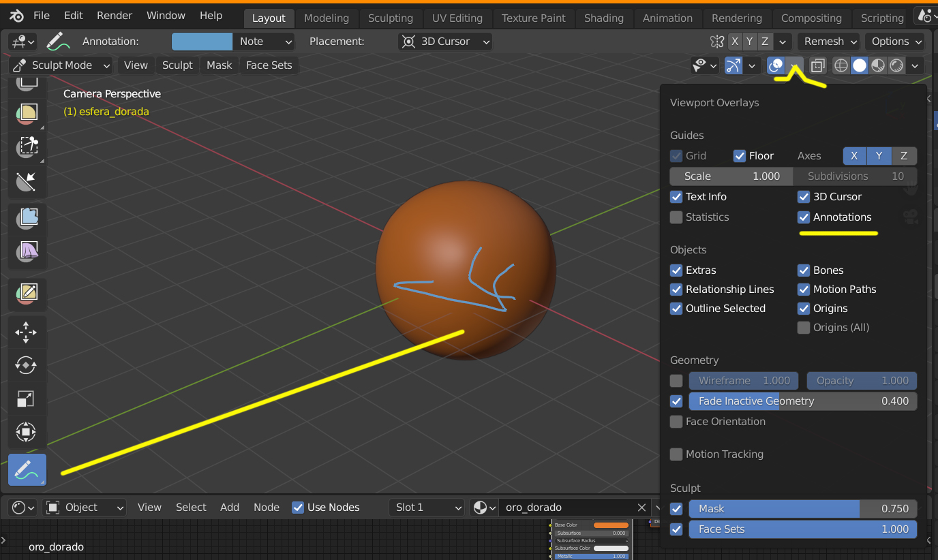Open the Object shader type dropdown
The width and height of the screenshot is (938, 560).
point(85,508)
